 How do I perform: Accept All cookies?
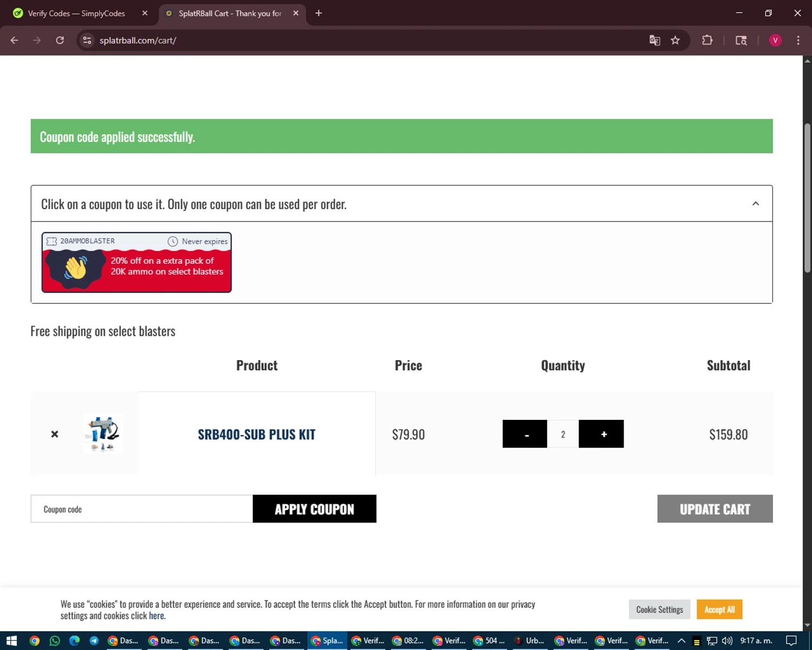pos(719,609)
